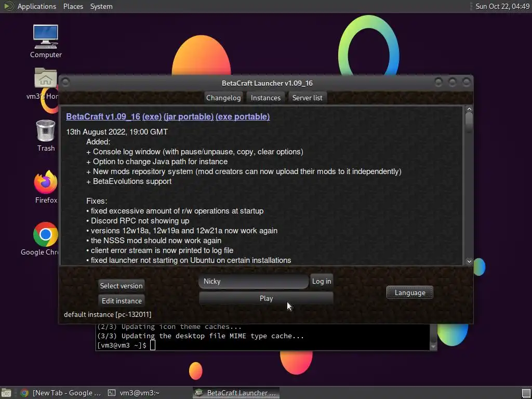Click the Select version button

[x=121, y=286]
